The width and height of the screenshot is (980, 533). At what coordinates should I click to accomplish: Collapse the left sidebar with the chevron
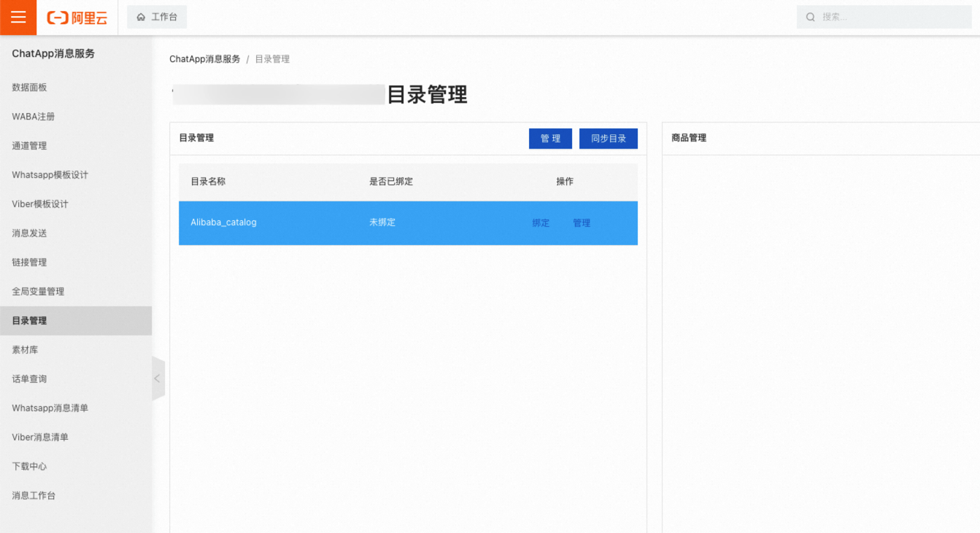(158, 378)
